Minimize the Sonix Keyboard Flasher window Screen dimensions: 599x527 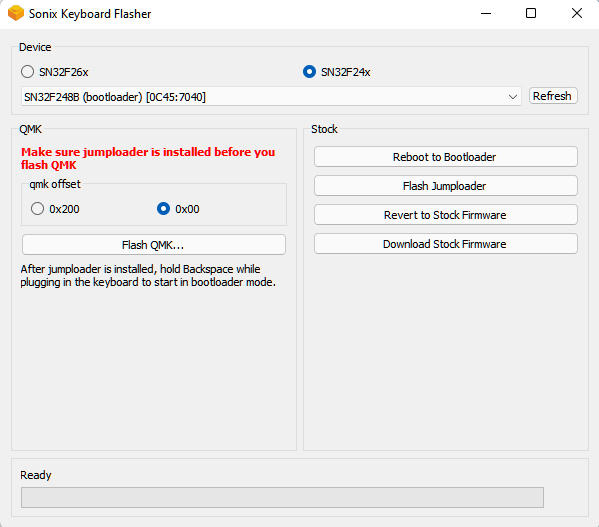click(x=486, y=14)
